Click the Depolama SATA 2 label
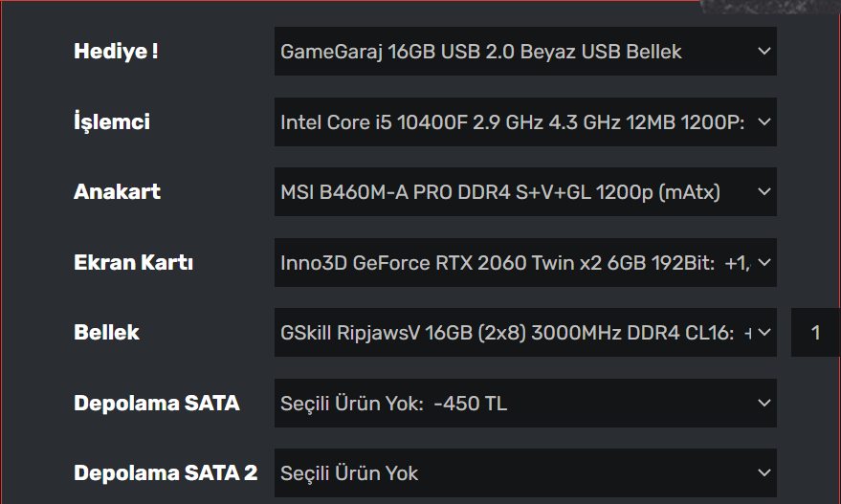 point(166,473)
